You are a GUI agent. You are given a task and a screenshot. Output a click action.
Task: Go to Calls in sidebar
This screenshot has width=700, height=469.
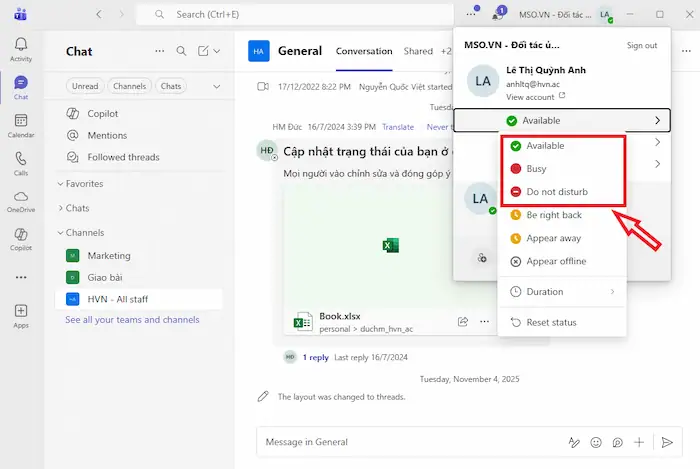21,163
